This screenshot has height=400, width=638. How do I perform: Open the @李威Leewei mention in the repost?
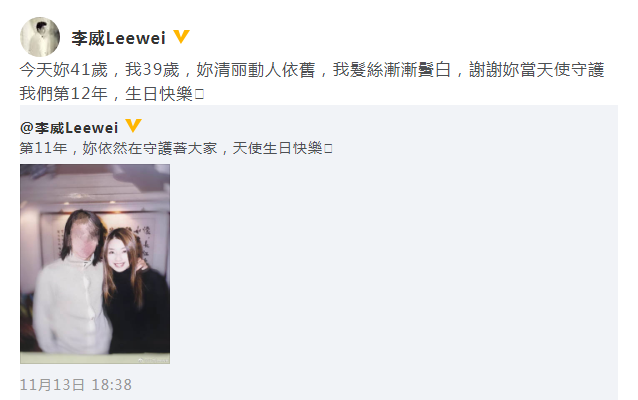69,128
